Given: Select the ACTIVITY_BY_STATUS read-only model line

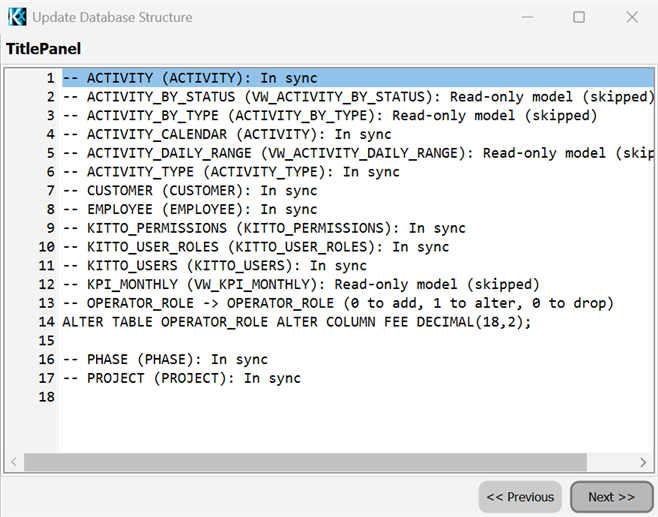Looking at the screenshot, I should pyautogui.click(x=358, y=97).
